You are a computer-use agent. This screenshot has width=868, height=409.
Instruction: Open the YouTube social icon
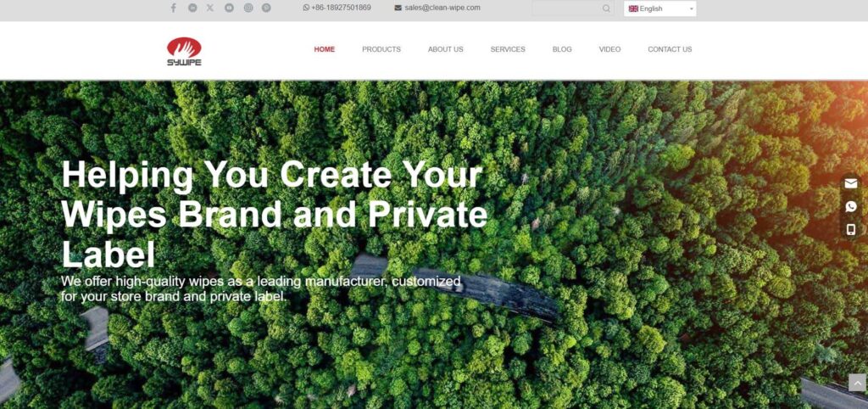pos(229,8)
